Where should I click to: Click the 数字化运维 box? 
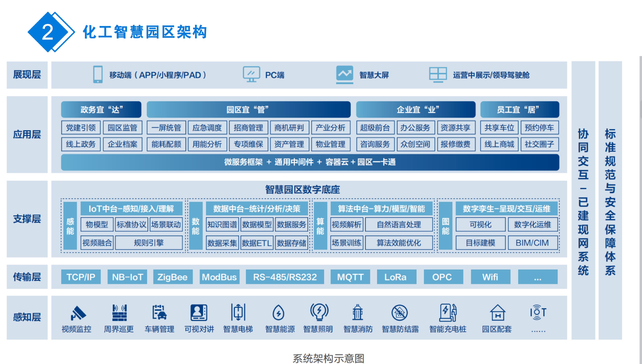point(533,224)
